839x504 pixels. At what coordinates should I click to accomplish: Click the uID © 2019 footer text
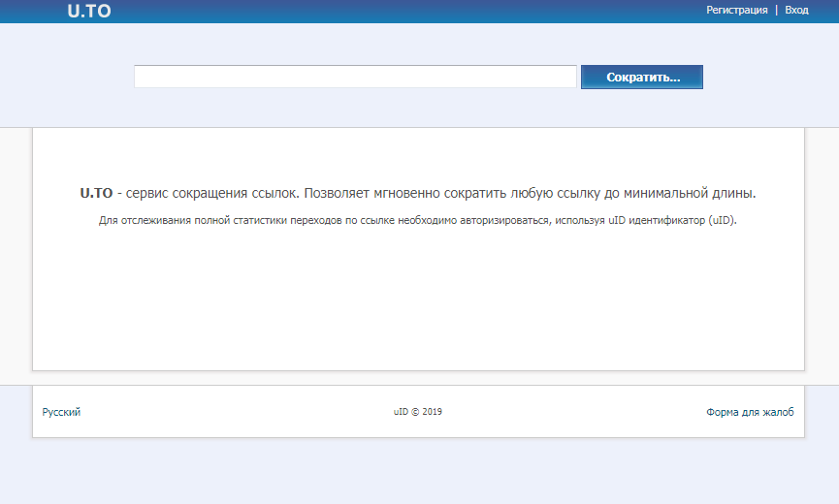click(x=418, y=412)
